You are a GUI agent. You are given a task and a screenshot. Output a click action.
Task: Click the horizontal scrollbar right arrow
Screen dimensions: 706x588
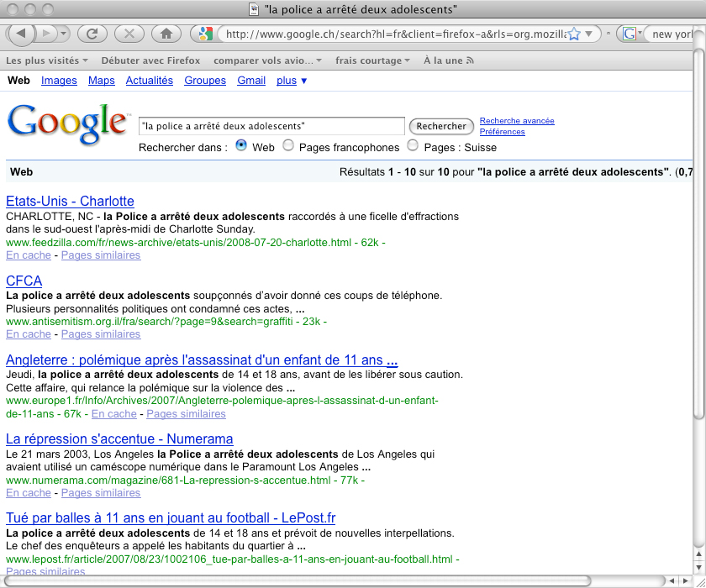click(x=685, y=580)
